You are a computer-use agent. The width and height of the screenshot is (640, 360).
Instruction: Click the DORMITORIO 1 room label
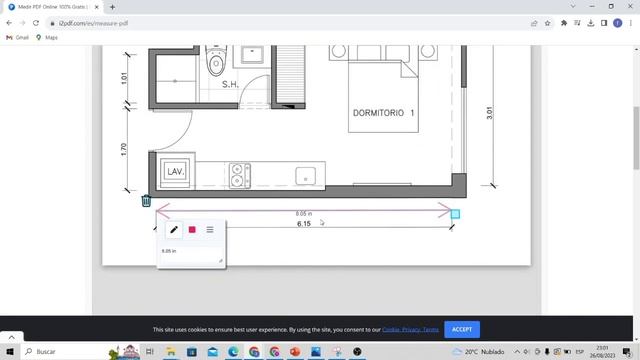tap(383, 113)
